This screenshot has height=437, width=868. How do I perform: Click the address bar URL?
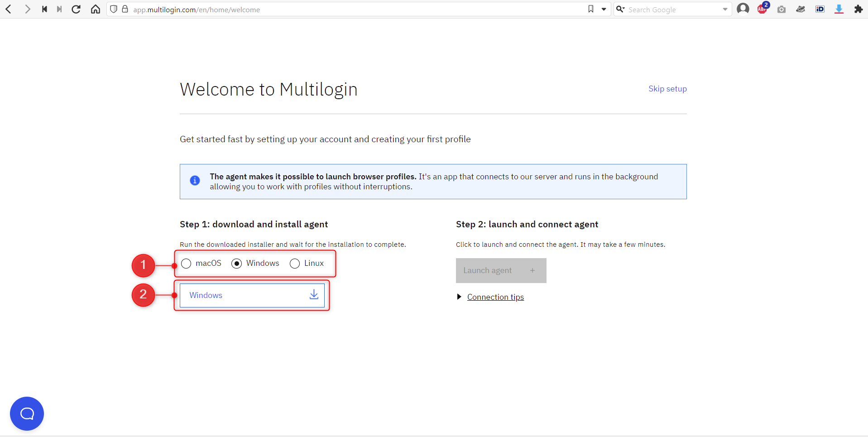point(197,10)
